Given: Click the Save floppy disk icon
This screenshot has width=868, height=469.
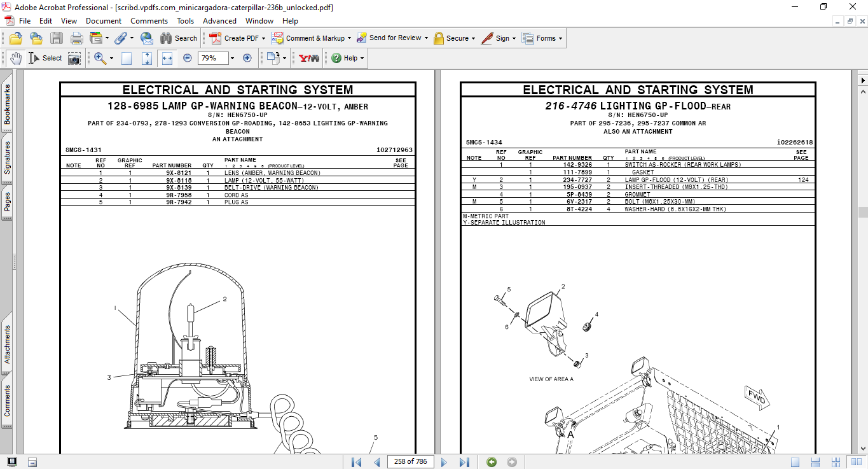Looking at the screenshot, I should (x=57, y=38).
